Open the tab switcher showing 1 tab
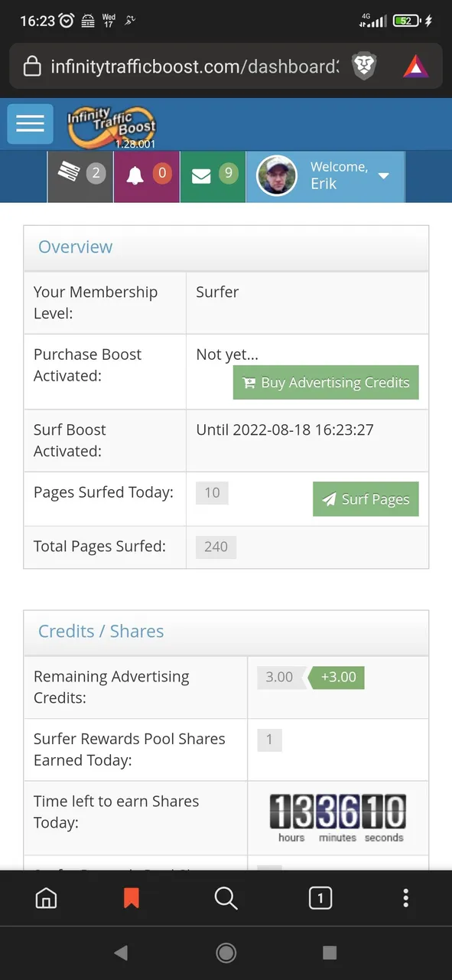452x980 pixels. pyautogui.click(x=320, y=898)
